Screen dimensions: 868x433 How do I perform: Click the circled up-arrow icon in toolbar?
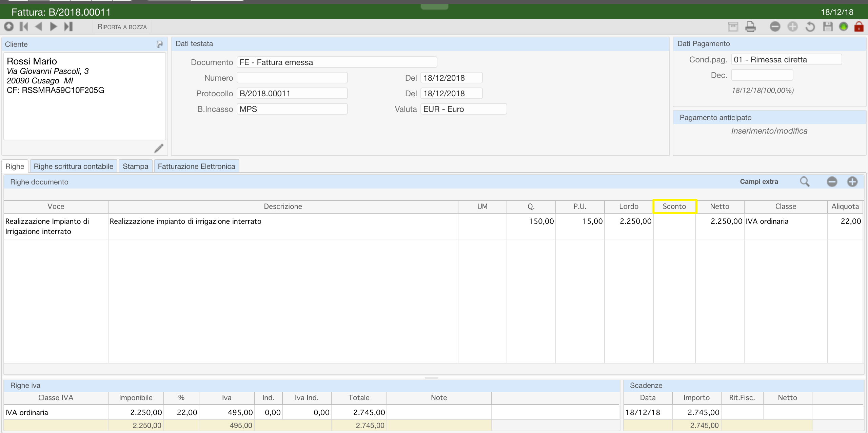click(9, 26)
